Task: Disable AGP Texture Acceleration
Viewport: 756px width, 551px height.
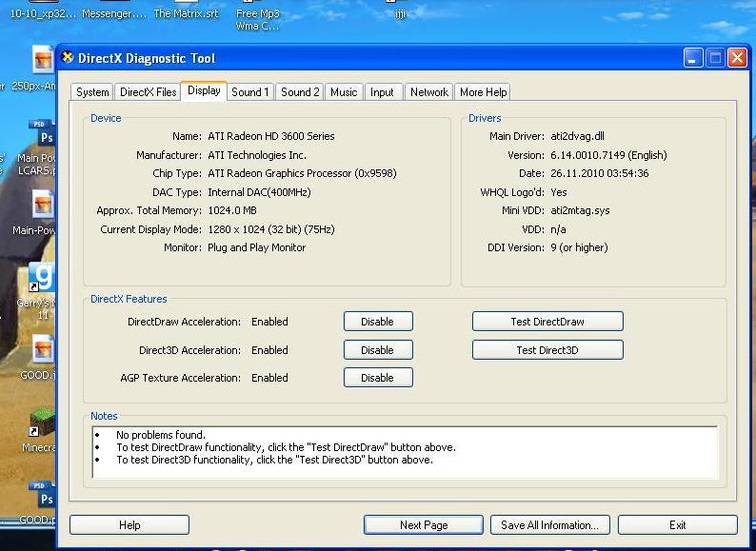Action: click(x=378, y=378)
